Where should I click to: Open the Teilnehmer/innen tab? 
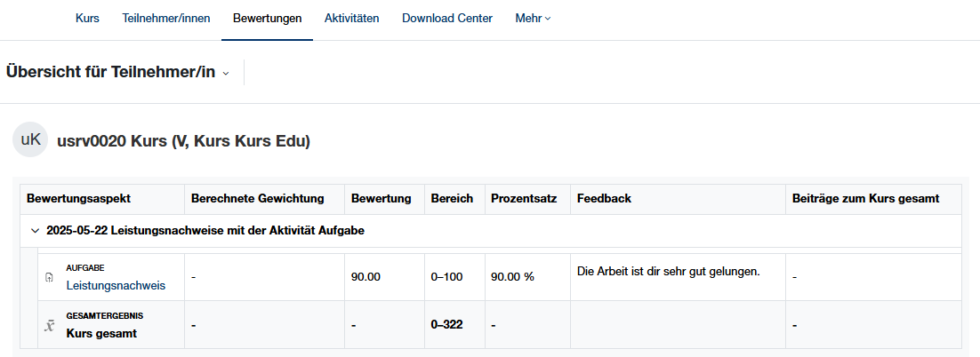[166, 18]
